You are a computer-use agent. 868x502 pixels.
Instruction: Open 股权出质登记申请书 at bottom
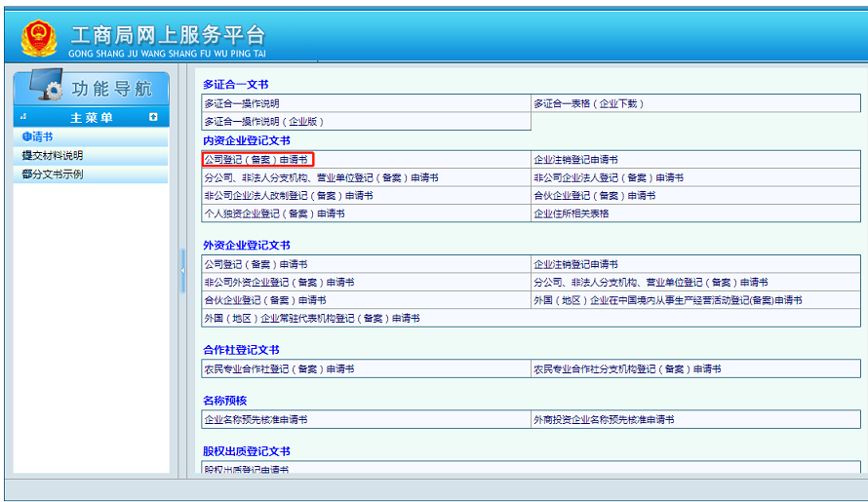pyautogui.click(x=247, y=469)
